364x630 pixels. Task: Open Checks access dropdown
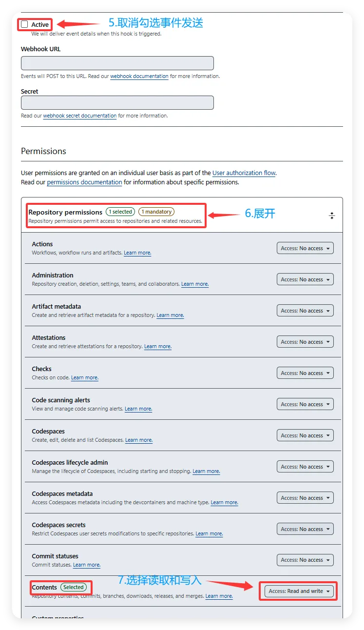point(305,373)
